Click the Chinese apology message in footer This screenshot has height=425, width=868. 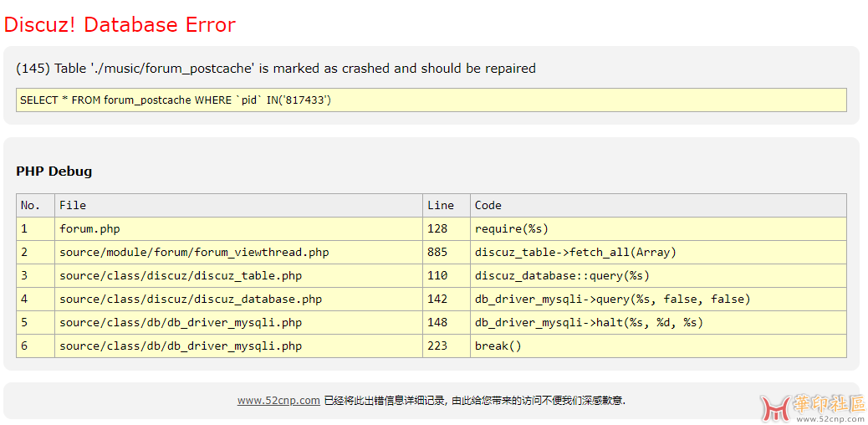point(475,400)
